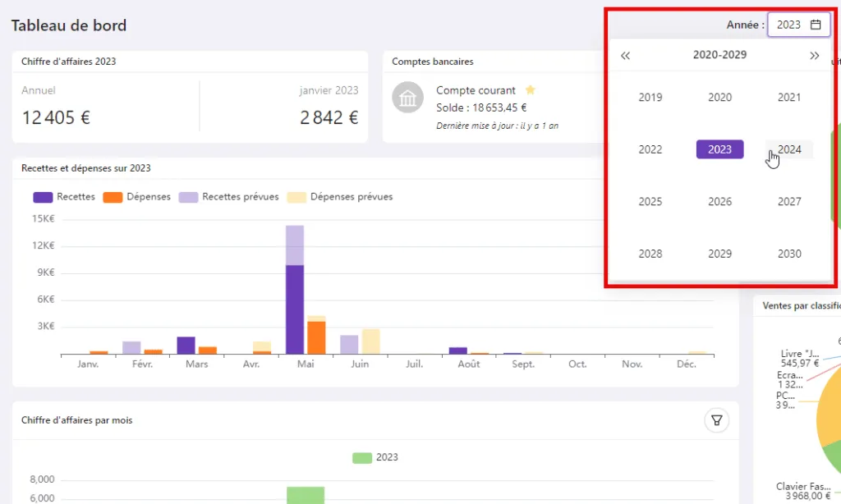Screen dimensions: 841x504
Task: Toggle the Dépenses prévues legend swatch
Action: pyautogui.click(x=296, y=197)
